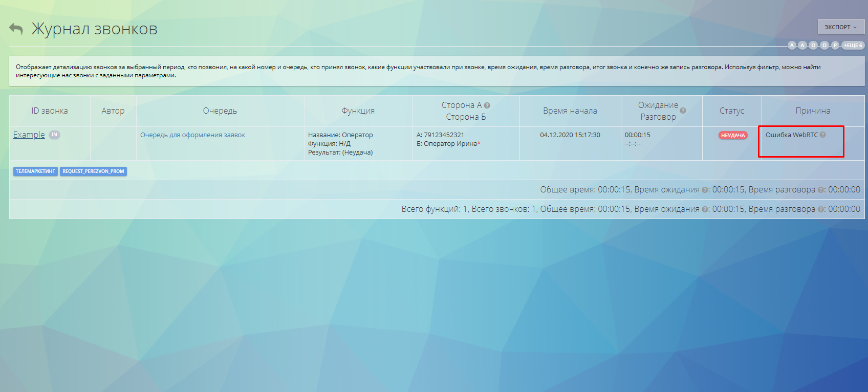Click the Причина column header
Screen dimensions: 868x392
(812, 111)
